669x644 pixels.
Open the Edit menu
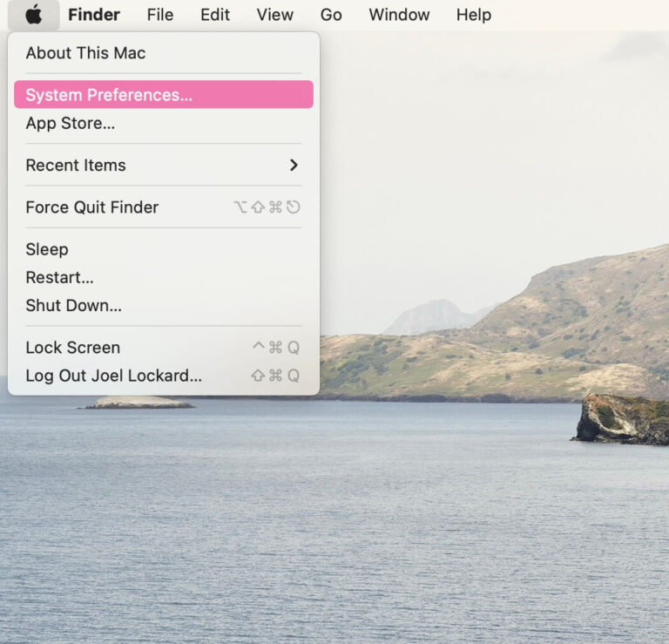[215, 15]
